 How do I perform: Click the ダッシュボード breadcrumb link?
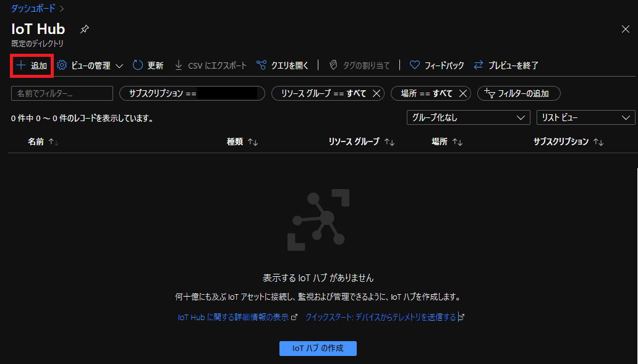pyautogui.click(x=33, y=8)
